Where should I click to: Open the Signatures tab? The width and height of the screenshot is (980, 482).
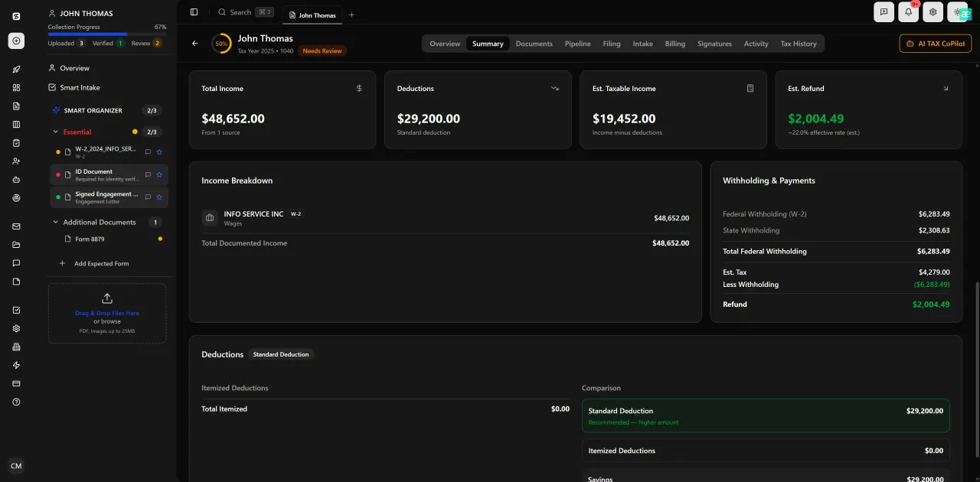tap(714, 44)
